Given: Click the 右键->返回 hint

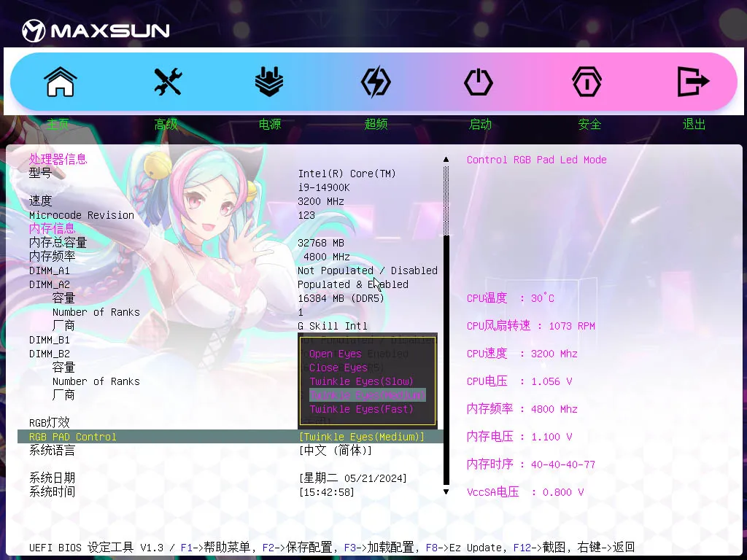Looking at the screenshot, I should [606, 548].
